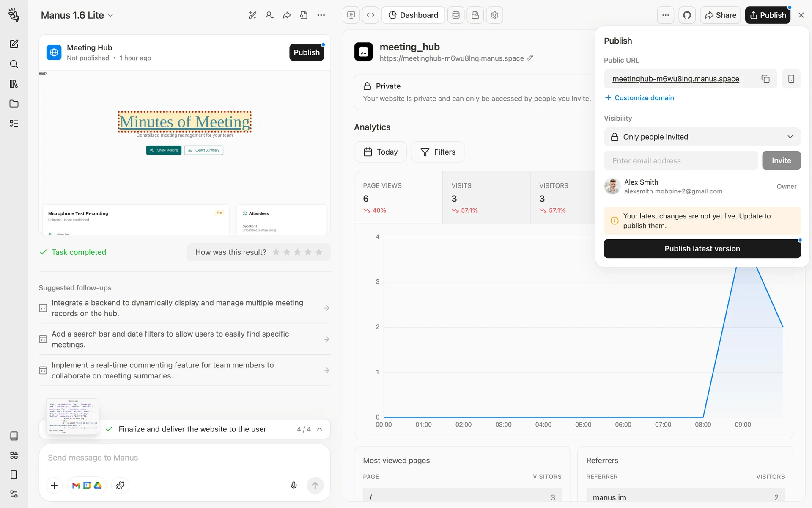812x508 pixels.
Task: Open the Filters menu in Analytics
Action: (x=438, y=152)
